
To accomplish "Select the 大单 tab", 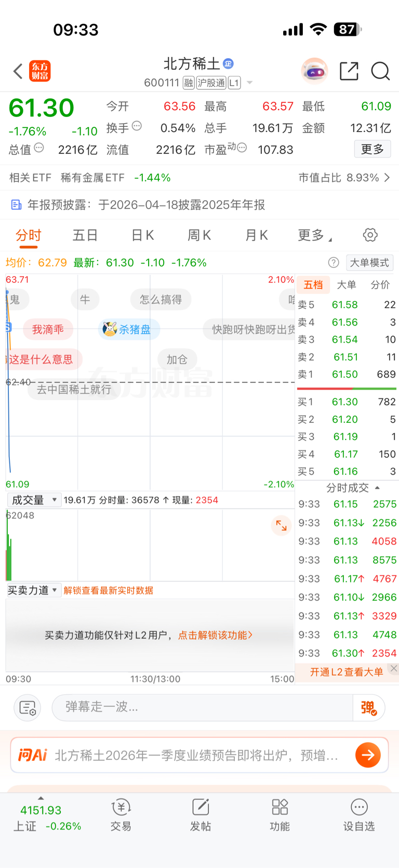I will click(x=347, y=284).
